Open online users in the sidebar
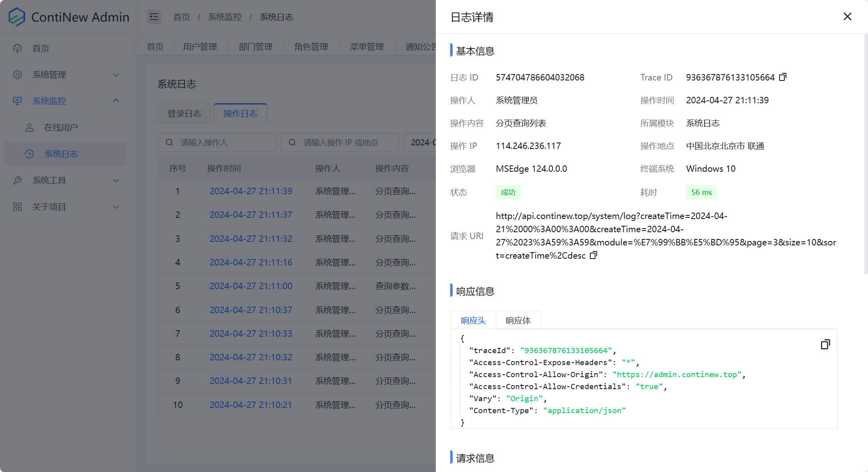Viewport: 868px width, 472px height. (61, 128)
